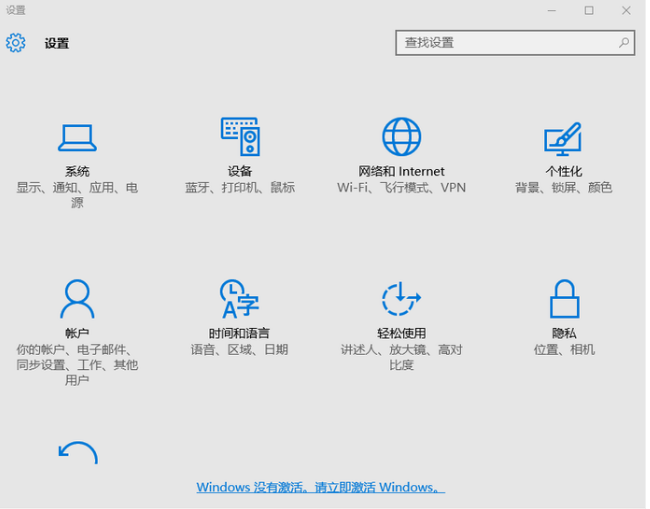The width and height of the screenshot is (650, 509).
Task: Maximize the 设置 window
Action: click(589, 10)
